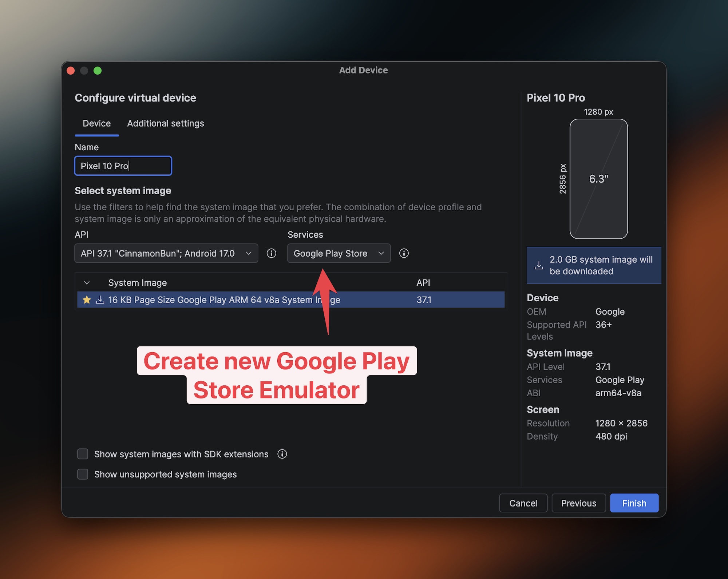The height and width of the screenshot is (579, 728).
Task: Switch to the Additional settings tab
Action: tap(165, 123)
